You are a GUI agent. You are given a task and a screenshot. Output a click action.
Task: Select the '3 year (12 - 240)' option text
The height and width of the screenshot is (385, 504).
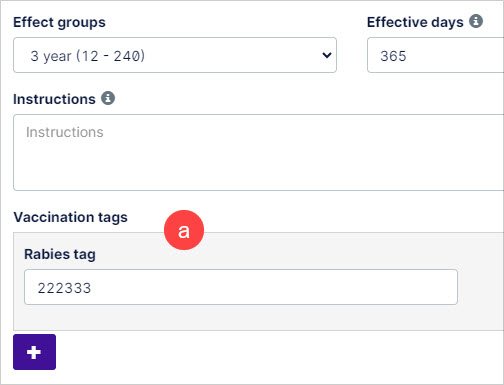pos(88,56)
